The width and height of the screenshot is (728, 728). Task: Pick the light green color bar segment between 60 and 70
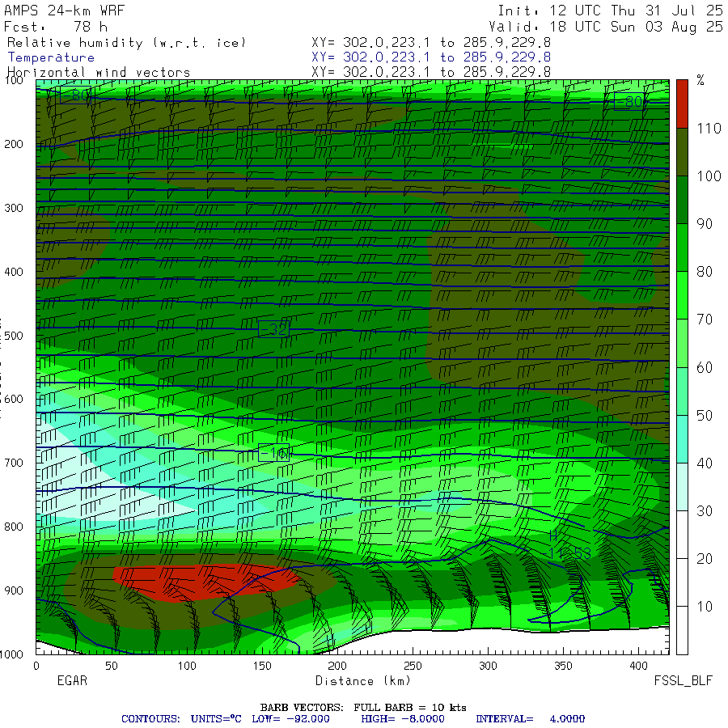coord(682,344)
